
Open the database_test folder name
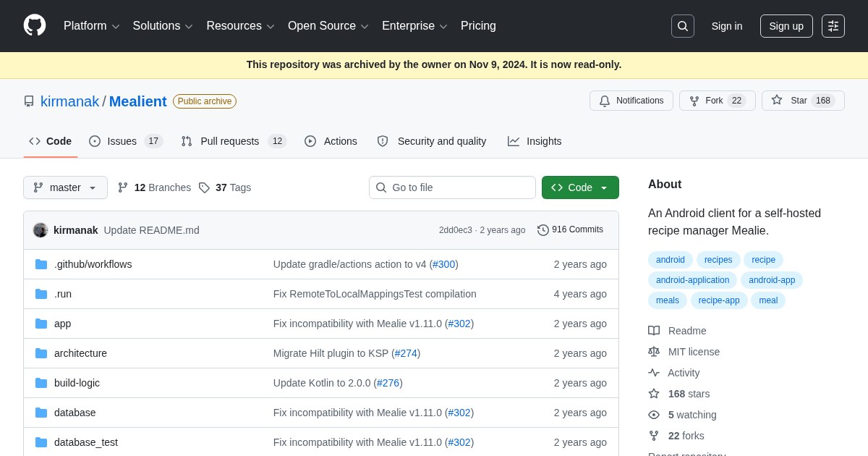click(x=86, y=442)
